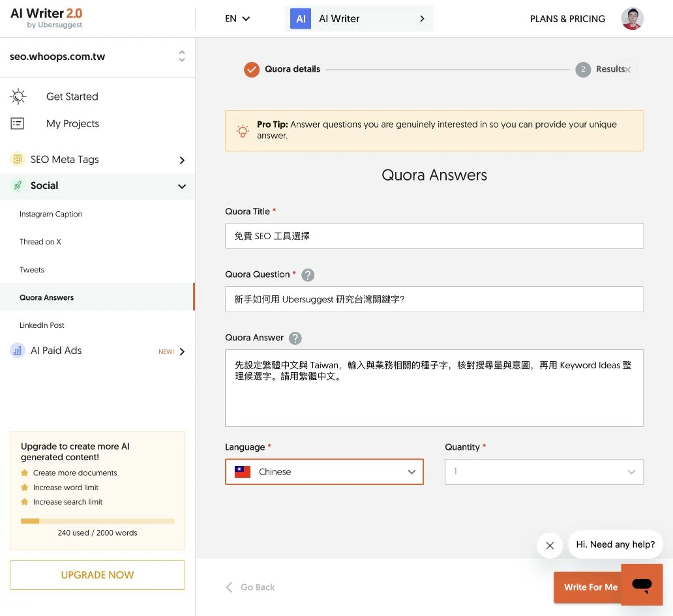This screenshot has height=616, width=673.
Task: Click the 'Increase word limit' text
Action: click(x=66, y=488)
